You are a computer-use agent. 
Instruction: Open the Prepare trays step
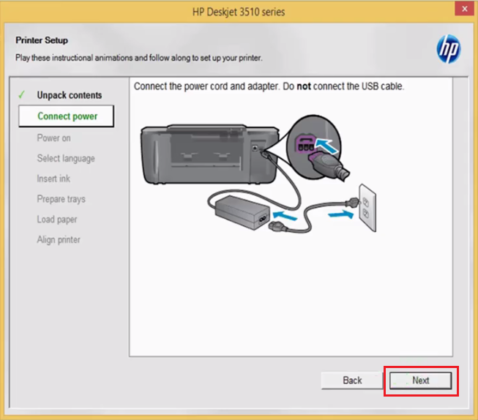point(61,199)
